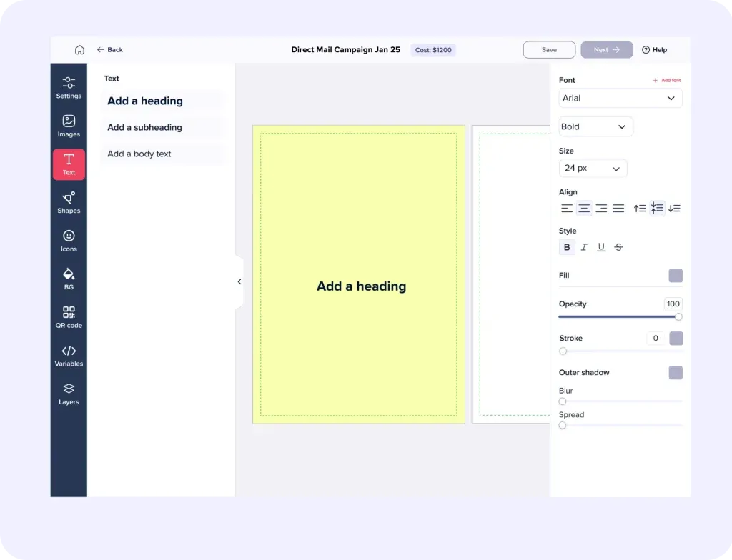Go to the home screen icon

pyautogui.click(x=80, y=49)
